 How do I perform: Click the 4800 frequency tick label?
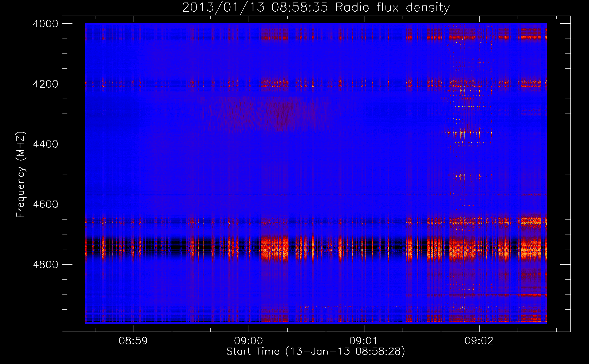(46, 264)
